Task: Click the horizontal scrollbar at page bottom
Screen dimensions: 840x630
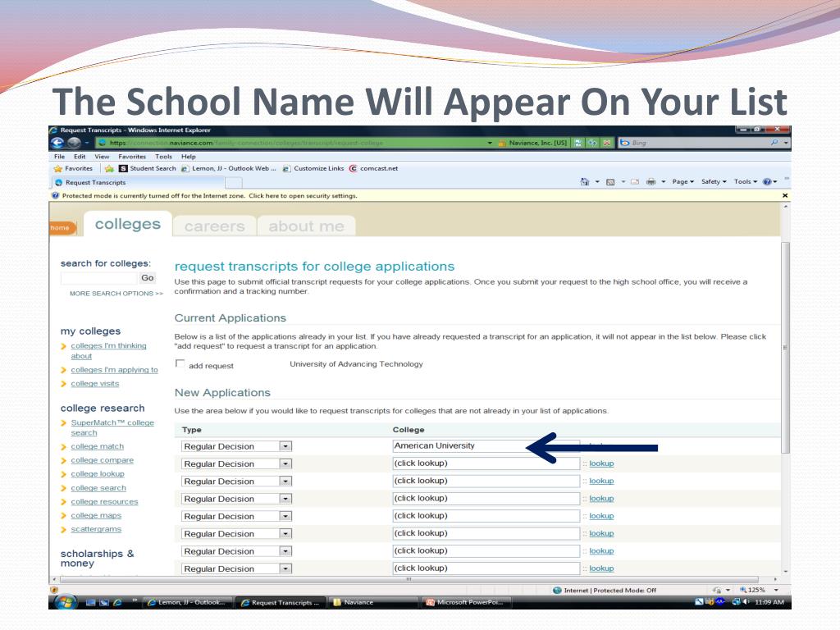Action: (409, 579)
